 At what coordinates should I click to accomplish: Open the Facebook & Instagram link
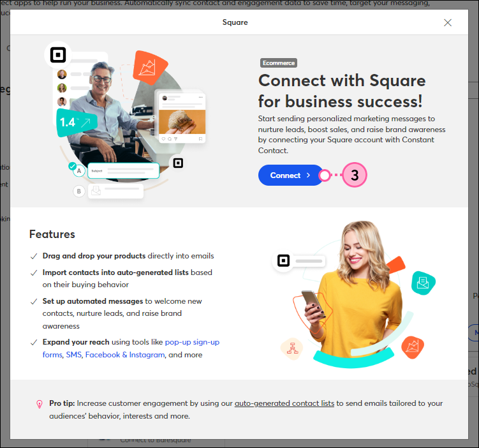point(125,355)
